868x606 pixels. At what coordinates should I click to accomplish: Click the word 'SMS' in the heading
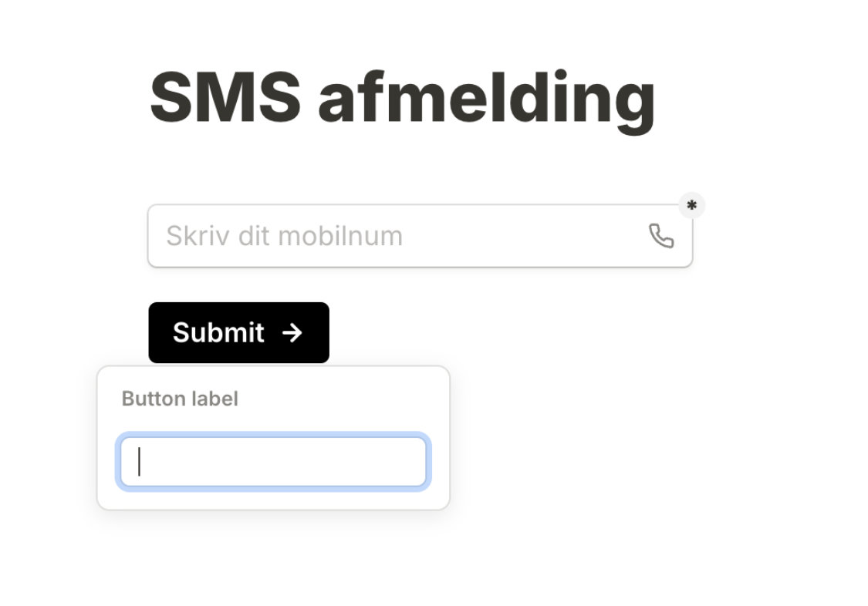[225, 97]
